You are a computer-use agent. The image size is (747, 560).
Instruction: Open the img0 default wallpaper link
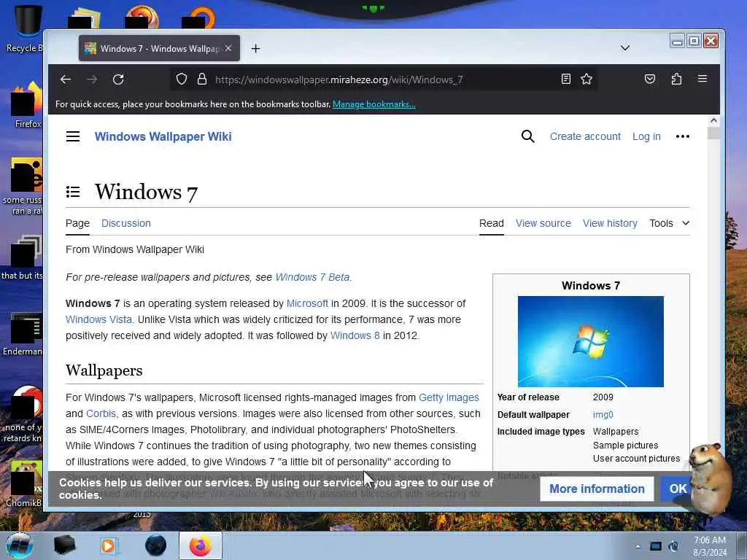coord(603,415)
